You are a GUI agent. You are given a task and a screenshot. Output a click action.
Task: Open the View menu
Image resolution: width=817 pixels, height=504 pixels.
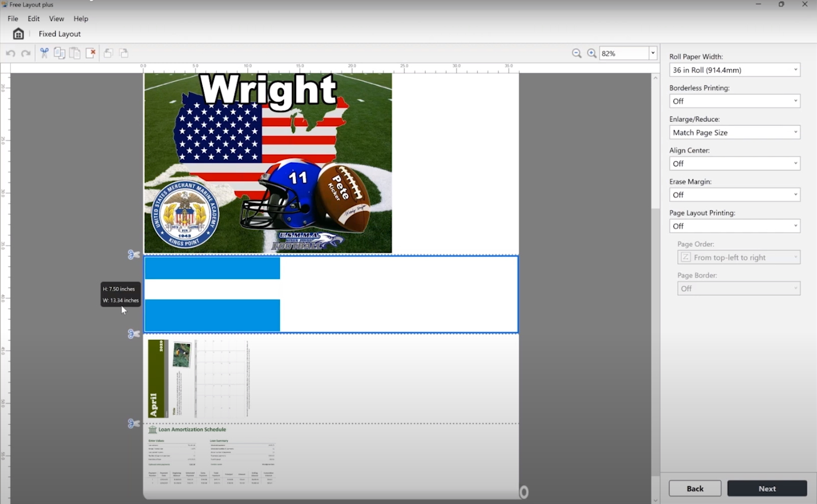click(x=56, y=18)
